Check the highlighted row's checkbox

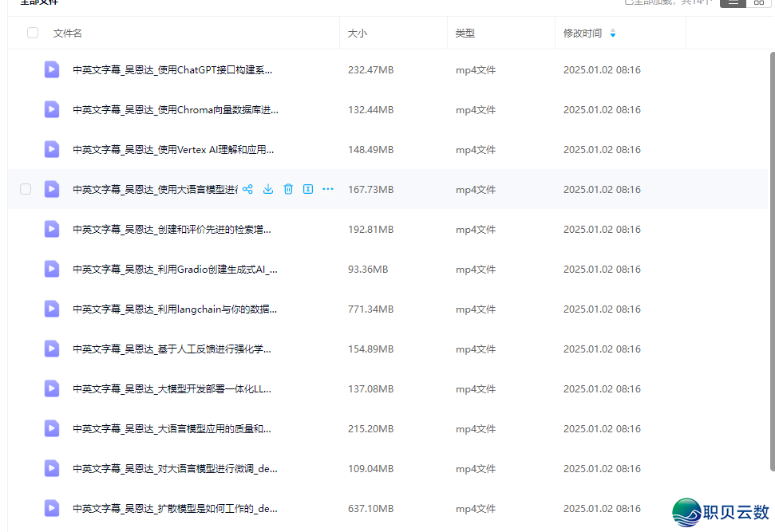[x=25, y=189]
